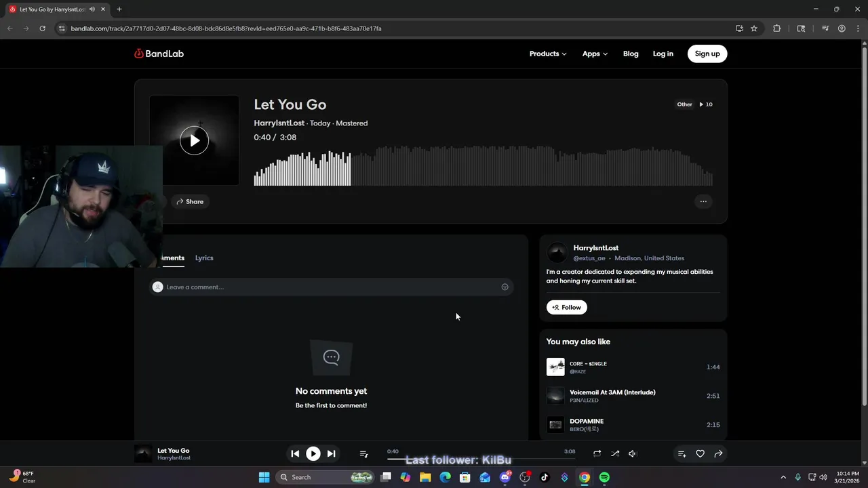Open HarryIsntLost's avatar in sidebar
This screenshot has width=868, height=488.
click(557, 253)
